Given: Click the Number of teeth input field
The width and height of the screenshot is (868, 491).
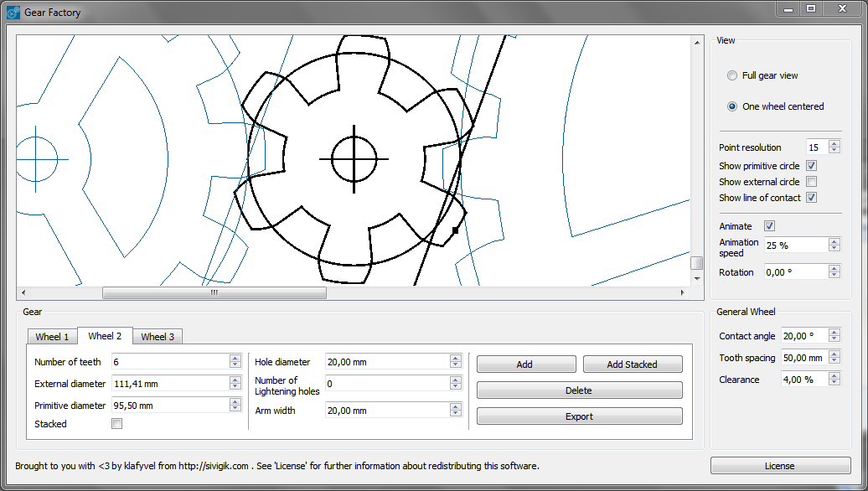Looking at the screenshot, I should tap(171, 361).
